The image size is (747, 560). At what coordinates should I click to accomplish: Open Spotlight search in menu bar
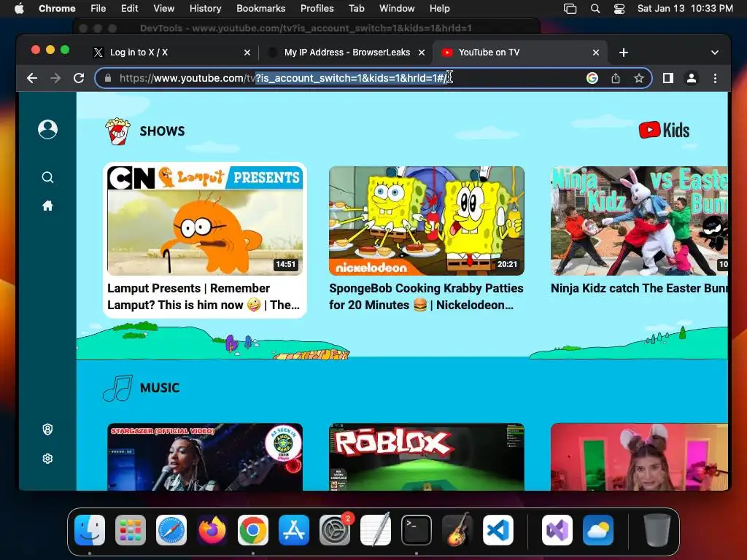click(x=595, y=9)
